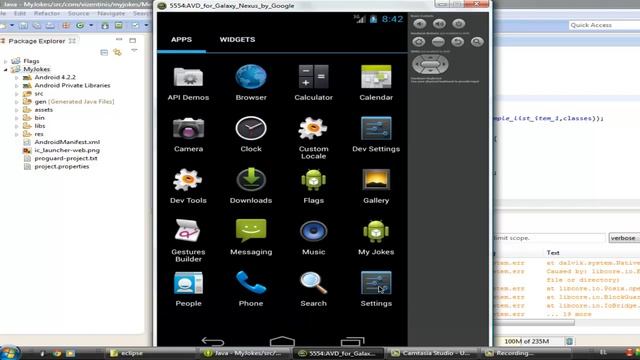Select the libs folder
Image resolution: width=640 pixels, height=360 pixels.
tap(40, 126)
